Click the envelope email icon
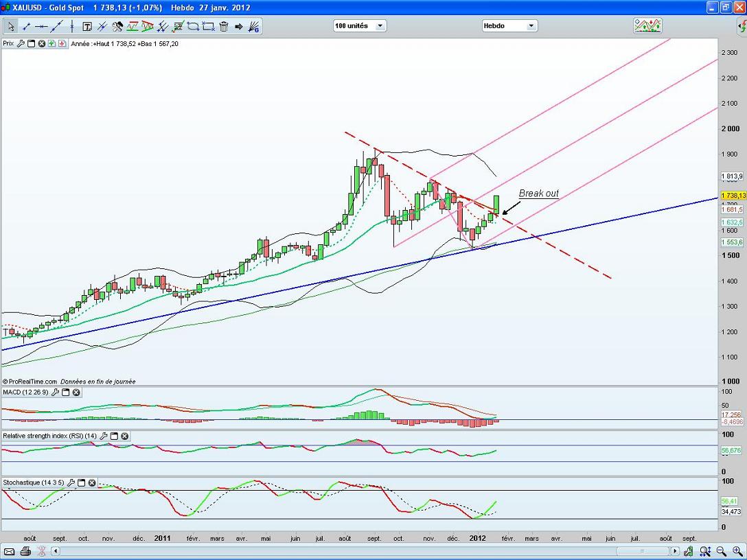 10,551
